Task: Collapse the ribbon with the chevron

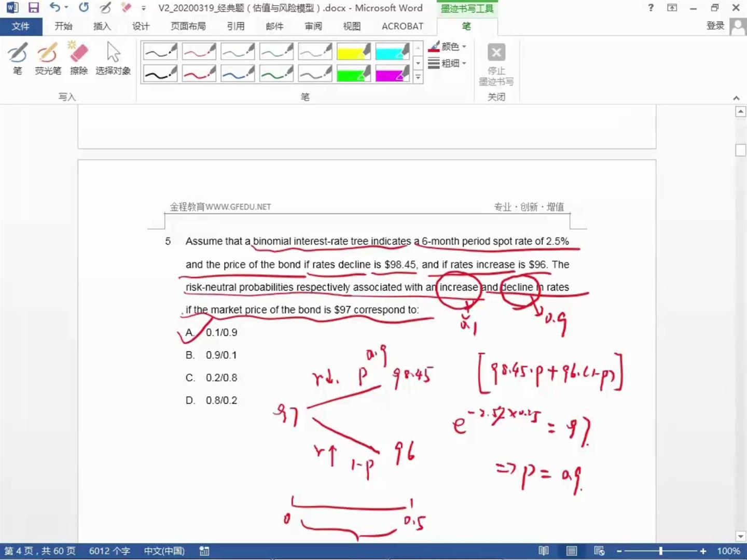Action: click(736, 97)
